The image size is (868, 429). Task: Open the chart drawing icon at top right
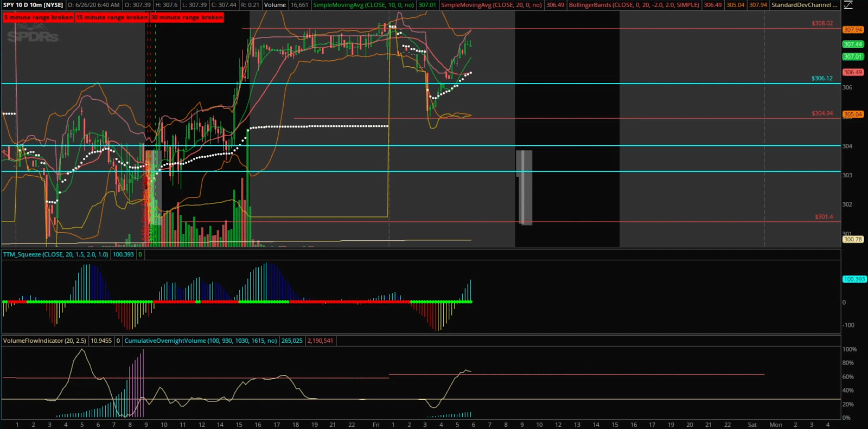847,5
